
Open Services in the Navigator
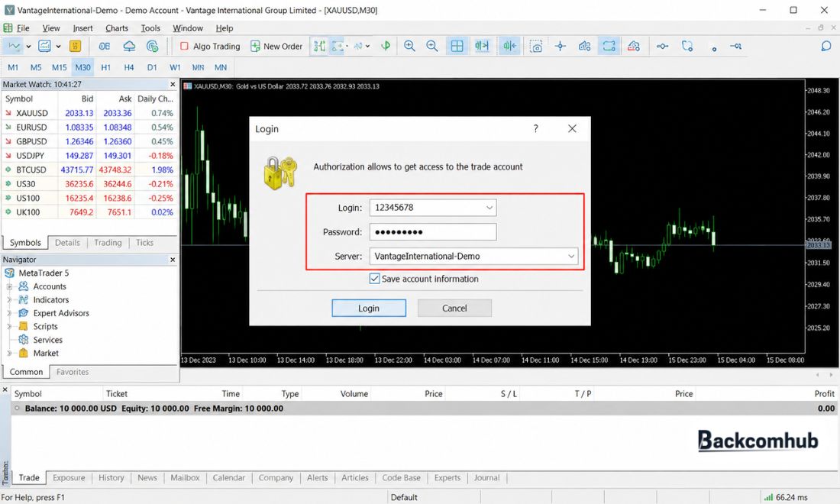pos(47,340)
